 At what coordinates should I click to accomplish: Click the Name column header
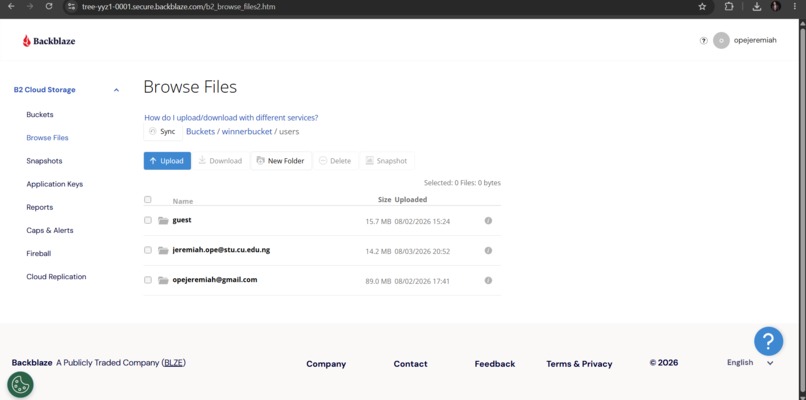coord(183,202)
